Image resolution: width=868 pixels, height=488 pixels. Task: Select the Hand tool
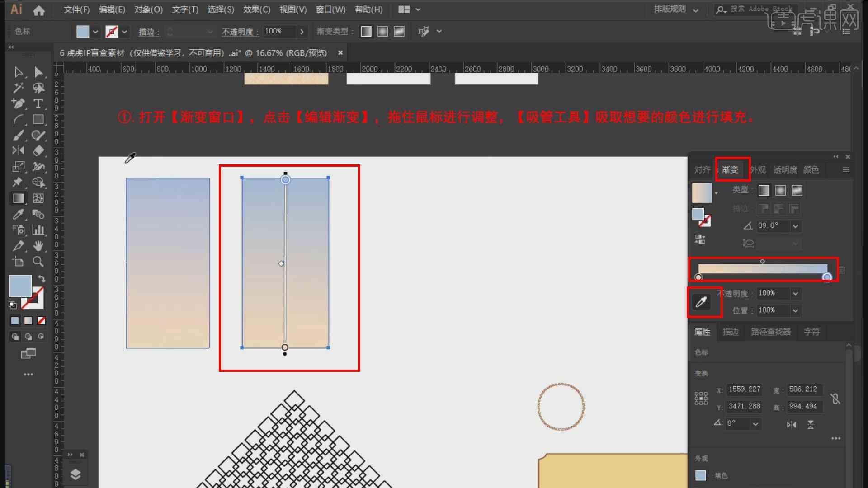coord(38,246)
